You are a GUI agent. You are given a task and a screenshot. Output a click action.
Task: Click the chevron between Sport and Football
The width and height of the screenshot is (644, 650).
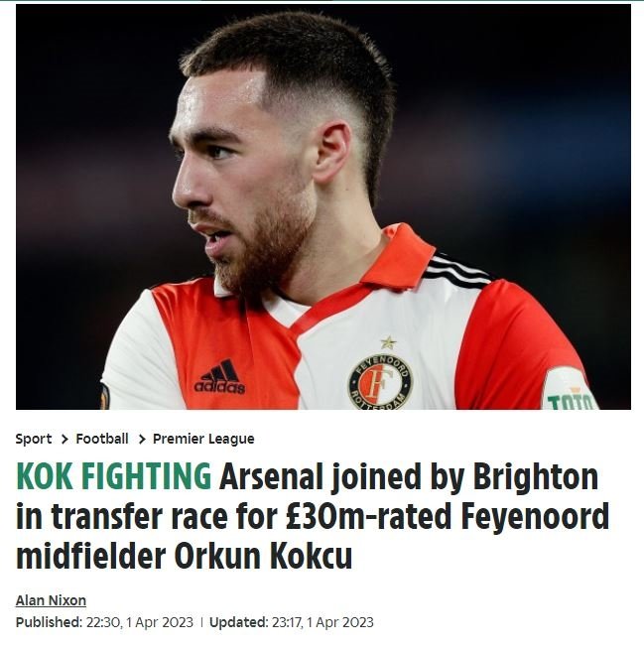[64, 439]
